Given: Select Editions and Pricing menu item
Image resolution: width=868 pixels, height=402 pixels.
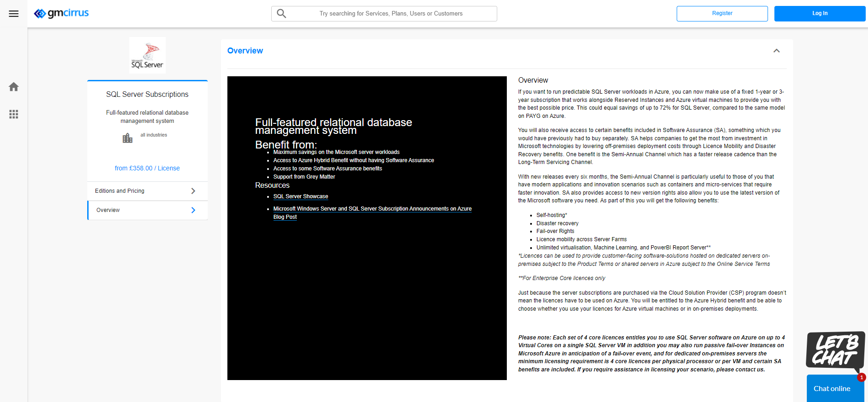Looking at the screenshot, I should click(x=147, y=191).
